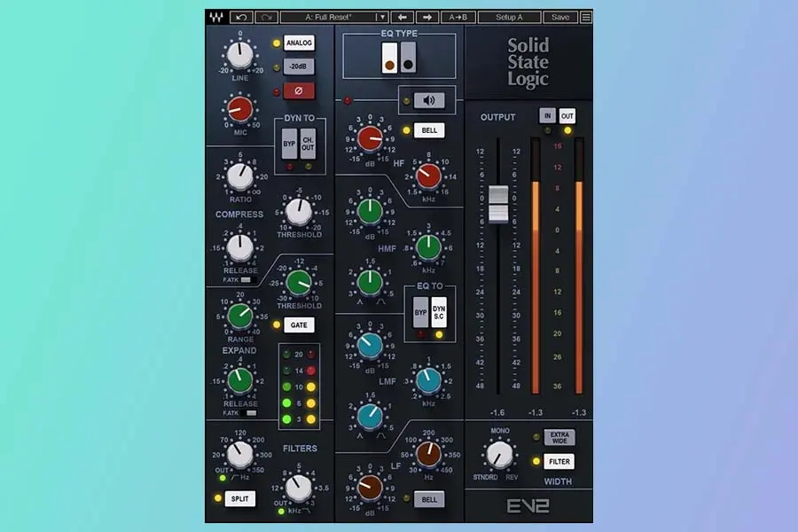Click the red MIC gain knob
798x532 pixels.
click(x=239, y=109)
